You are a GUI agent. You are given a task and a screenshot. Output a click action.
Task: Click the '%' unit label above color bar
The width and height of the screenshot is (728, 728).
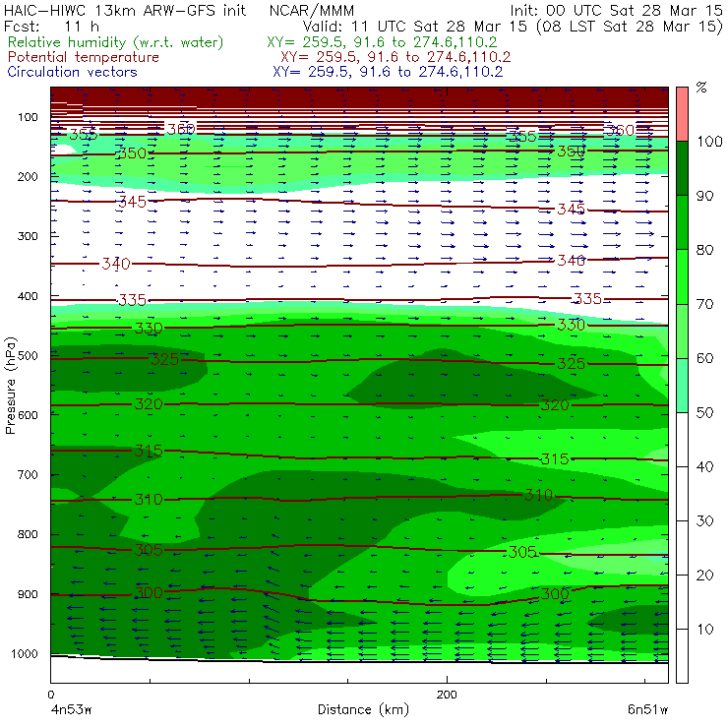701,88
